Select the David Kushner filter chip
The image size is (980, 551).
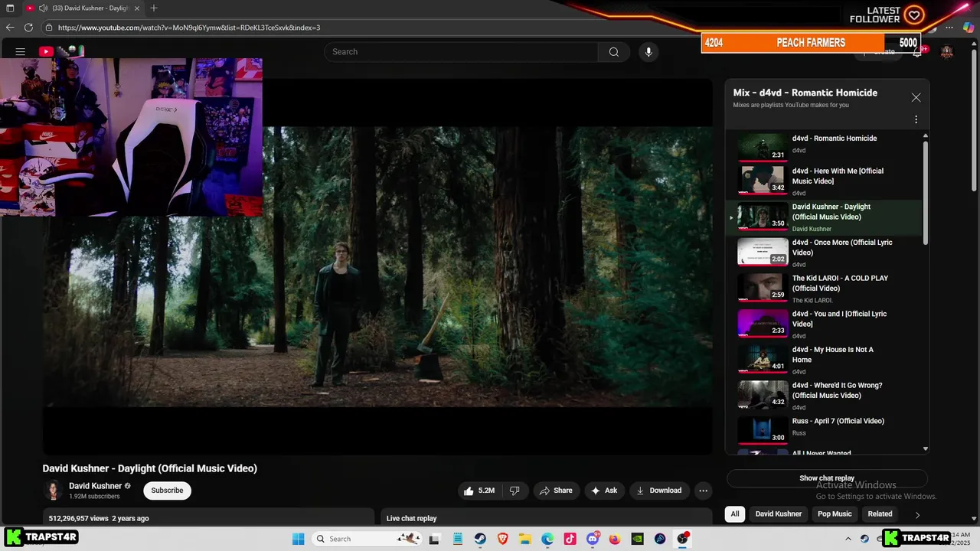(779, 514)
